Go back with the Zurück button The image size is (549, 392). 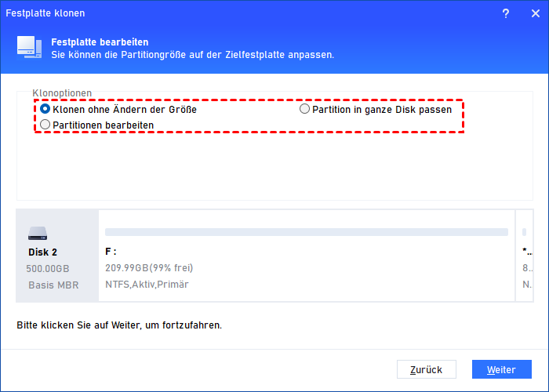pyautogui.click(x=427, y=369)
